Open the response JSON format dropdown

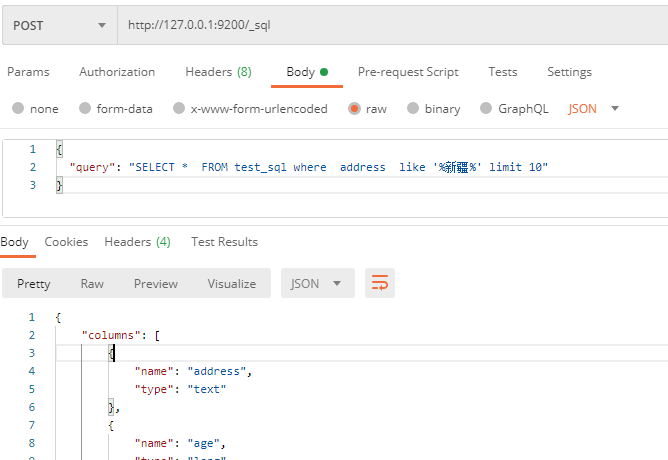pos(317,284)
